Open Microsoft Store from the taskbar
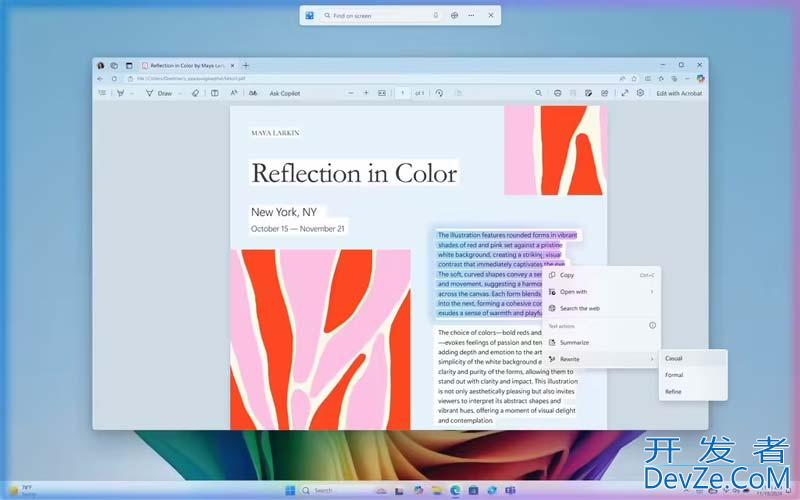The image size is (800, 500). [473, 491]
